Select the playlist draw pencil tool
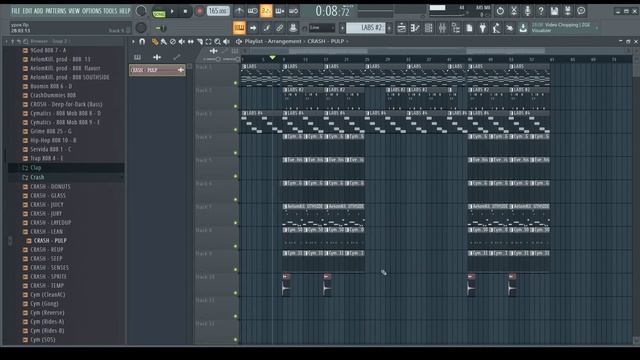 click(x=155, y=41)
